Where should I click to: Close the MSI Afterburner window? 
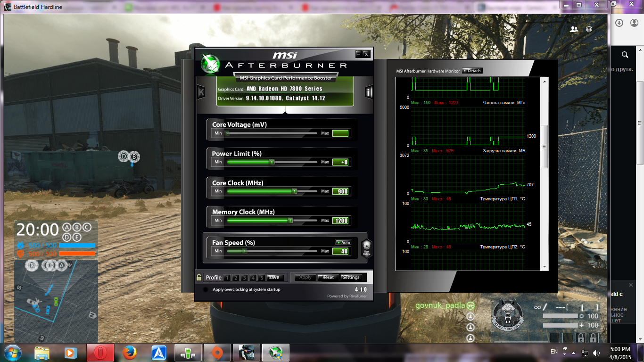(366, 54)
